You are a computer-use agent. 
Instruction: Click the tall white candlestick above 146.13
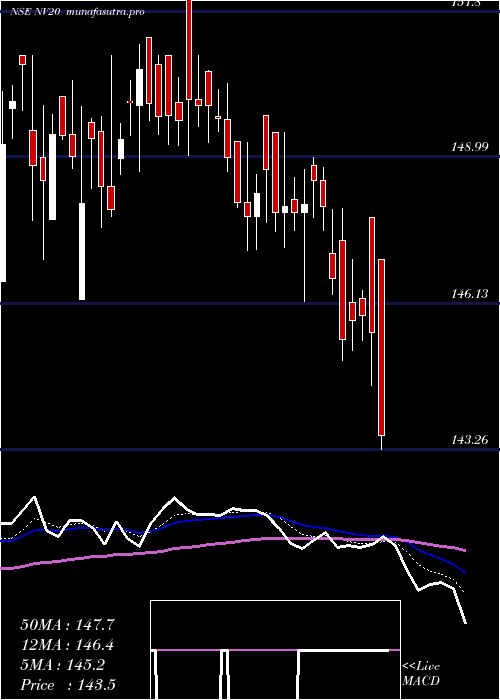point(82,251)
